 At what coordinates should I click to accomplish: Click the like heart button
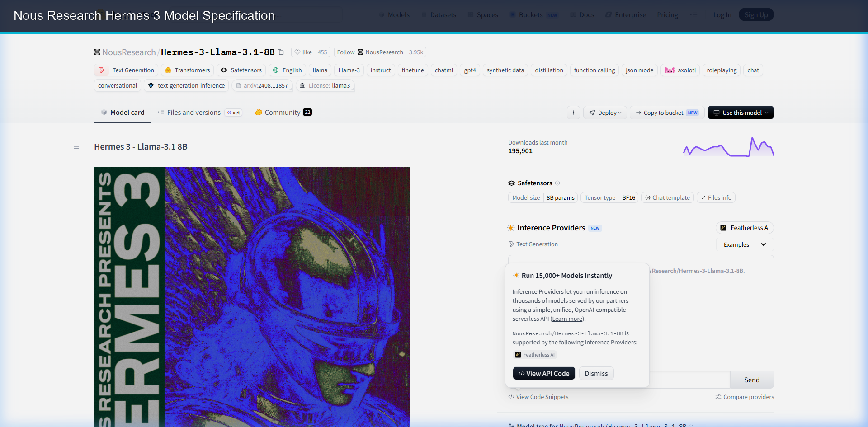[303, 52]
